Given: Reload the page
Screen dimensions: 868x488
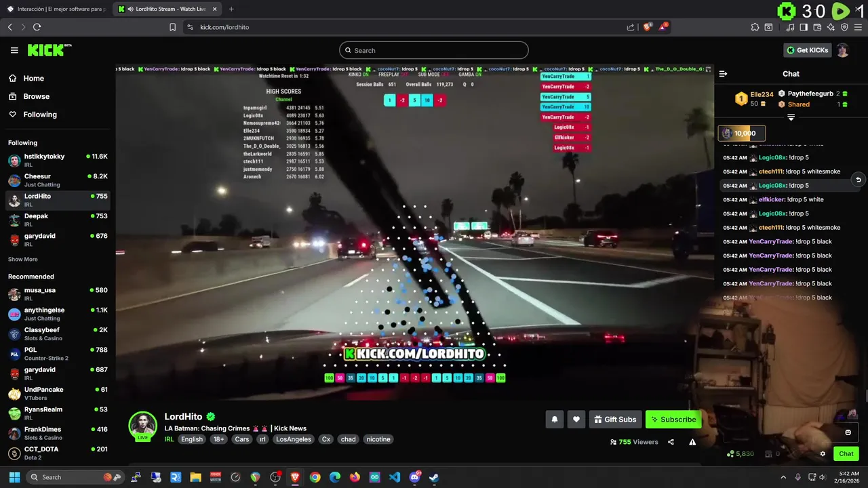Looking at the screenshot, I should coord(37,27).
